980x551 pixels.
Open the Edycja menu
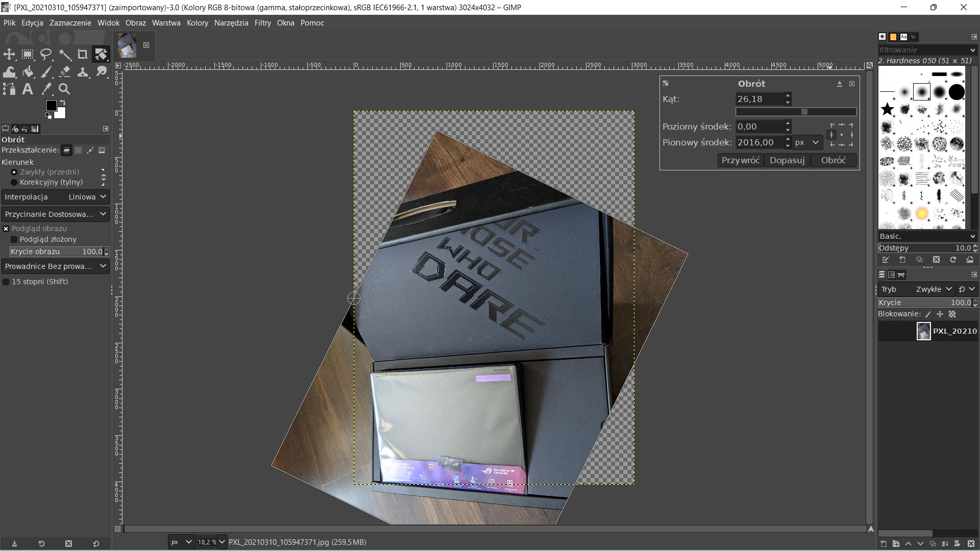(32, 23)
